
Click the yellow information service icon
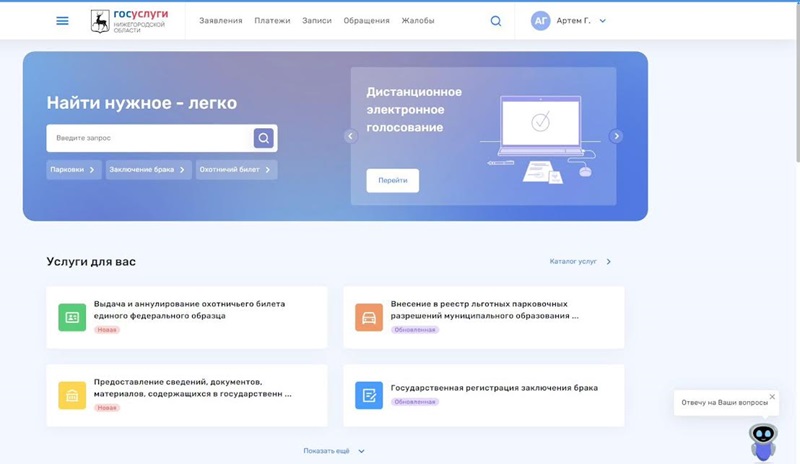[x=72, y=395]
